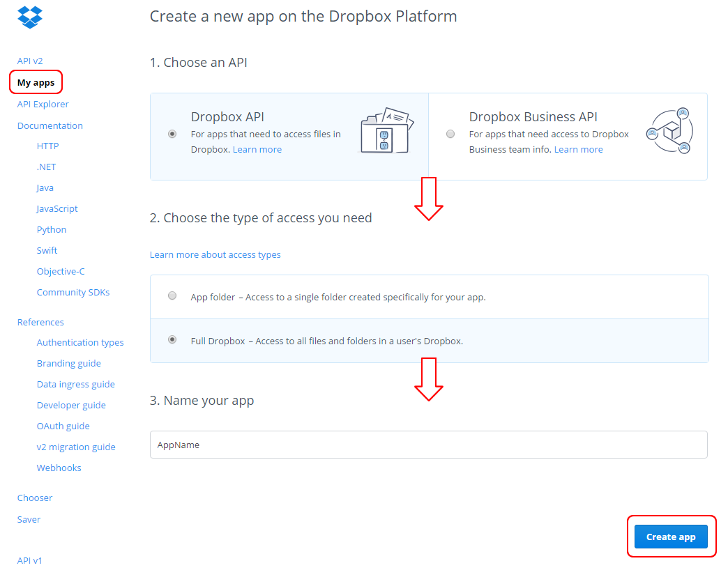Choose the App folder access option
Image resolution: width=728 pixels, height=577 pixels.
172,296
